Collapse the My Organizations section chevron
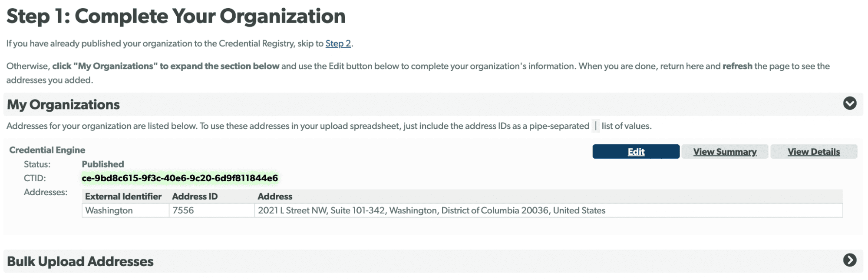Viewport: 868px width, 280px height. pyautogui.click(x=850, y=104)
